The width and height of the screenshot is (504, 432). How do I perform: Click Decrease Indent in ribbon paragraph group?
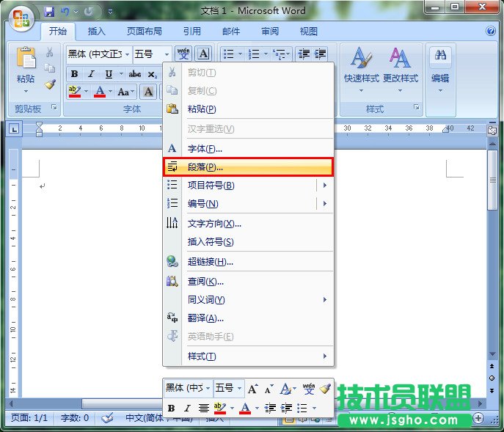point(304,54)
